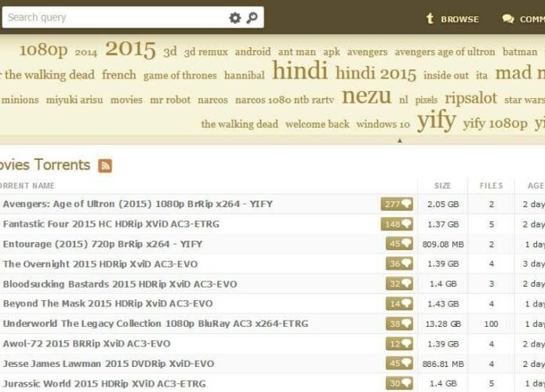Viewport: 545px width, 392px height.
Task: Click the windows 10 tag
Action: (383, 125)
